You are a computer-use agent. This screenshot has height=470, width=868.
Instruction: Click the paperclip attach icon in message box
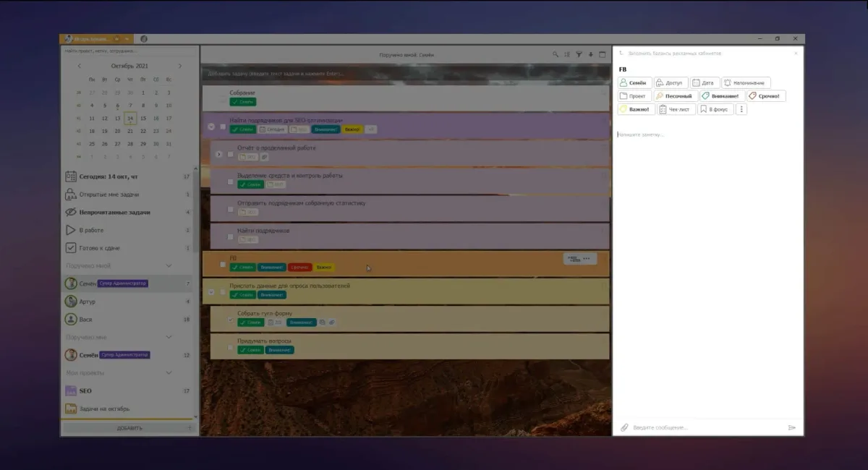click(624, 427)
